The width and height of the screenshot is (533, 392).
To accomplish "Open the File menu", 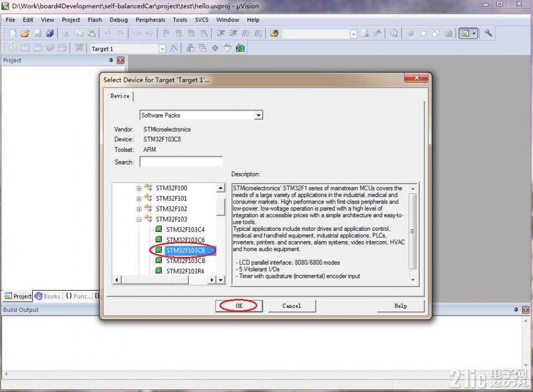I will point(10,20).
